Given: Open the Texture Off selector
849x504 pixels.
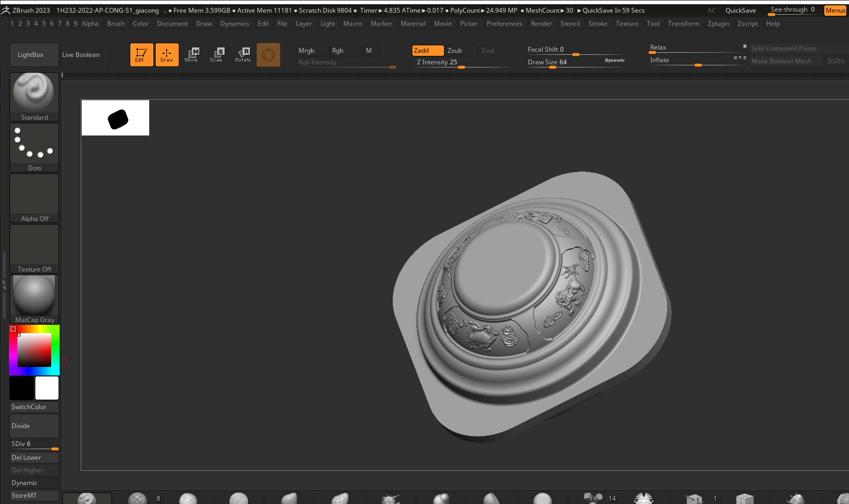Looking at the screenshot, I should point(34,248).
